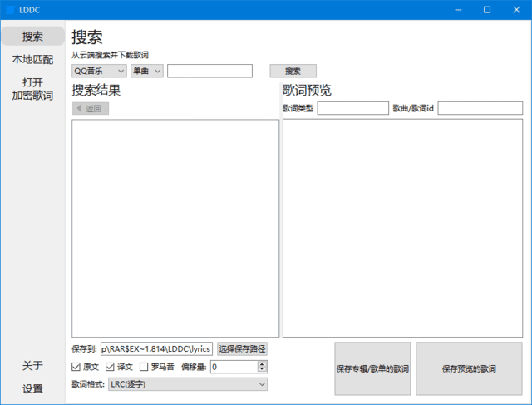Toggle the 原文 checkbox
Viewport: 532px width, 405px height.
coord(77,367)
